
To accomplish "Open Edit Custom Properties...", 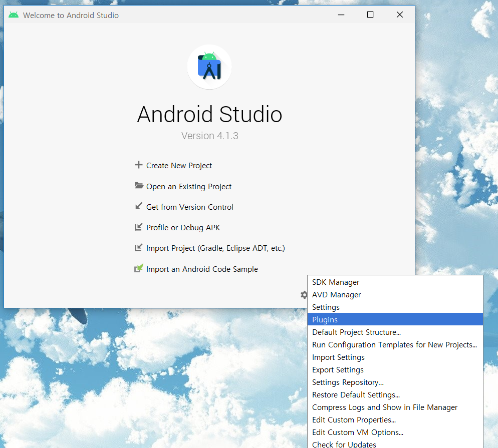I will click(x=395, y=420).
